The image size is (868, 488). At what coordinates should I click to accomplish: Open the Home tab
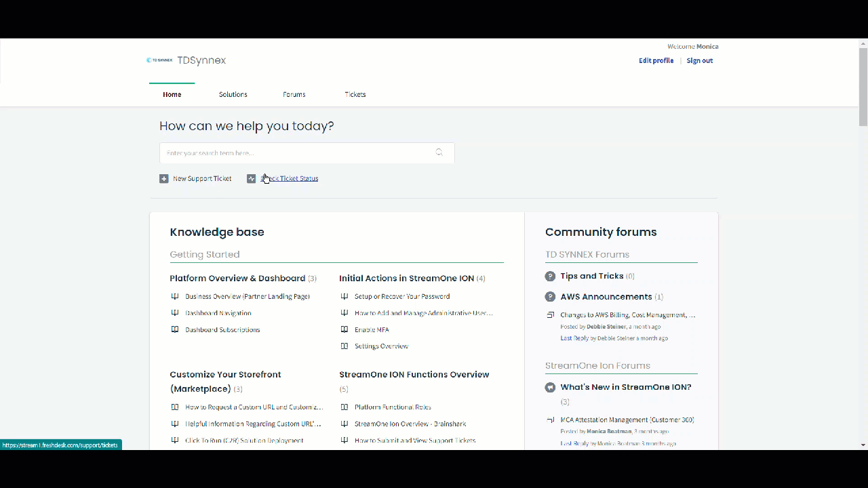click(x=172, y=94)
